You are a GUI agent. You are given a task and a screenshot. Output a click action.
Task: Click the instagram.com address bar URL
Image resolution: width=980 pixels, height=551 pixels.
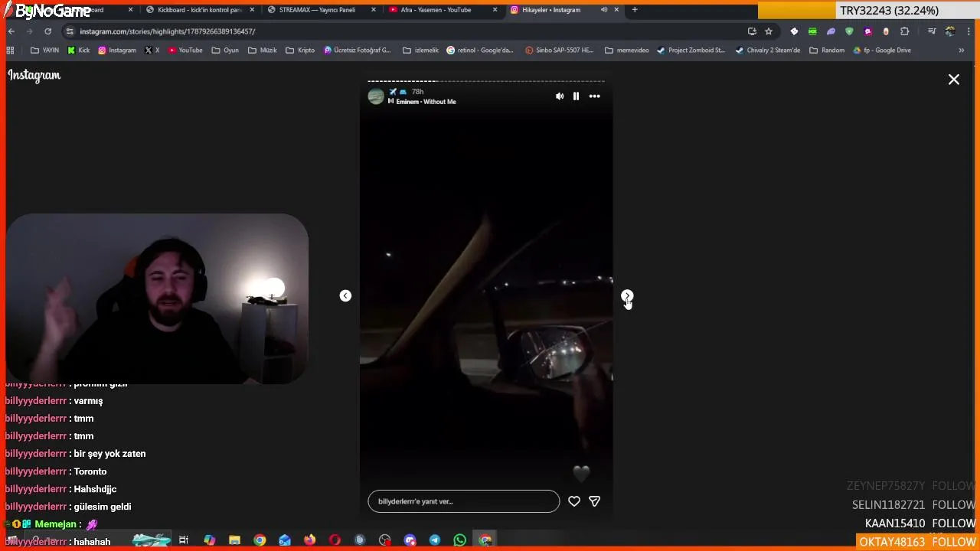[x=168, y=31]
